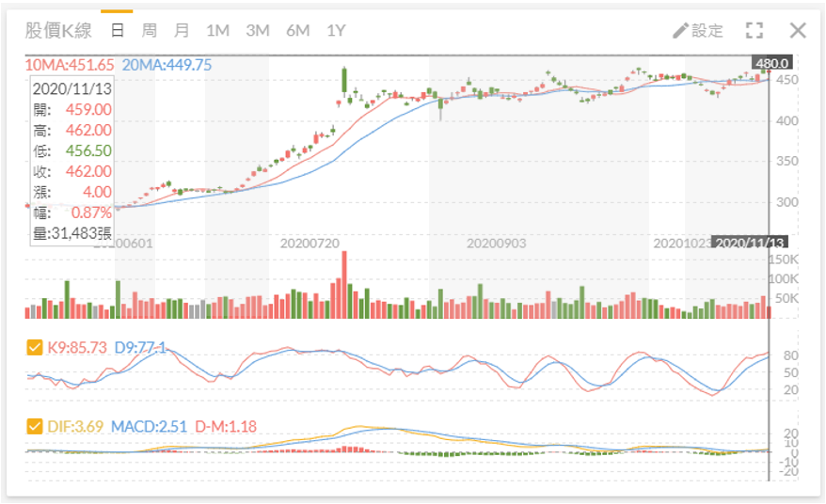Image resolution: width=826 pixels, height=504 pixels.
Task: Click the tall green candlestick near 450
Action: coord(344,81)
